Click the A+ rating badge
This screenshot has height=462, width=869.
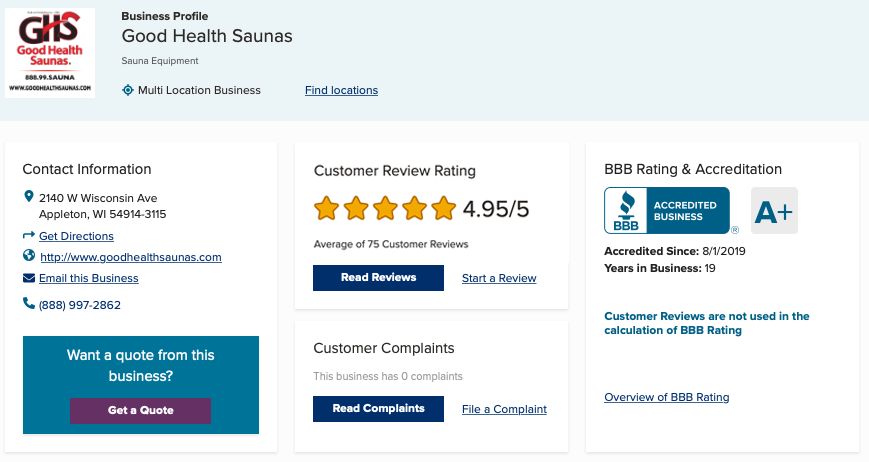[774, 211]
